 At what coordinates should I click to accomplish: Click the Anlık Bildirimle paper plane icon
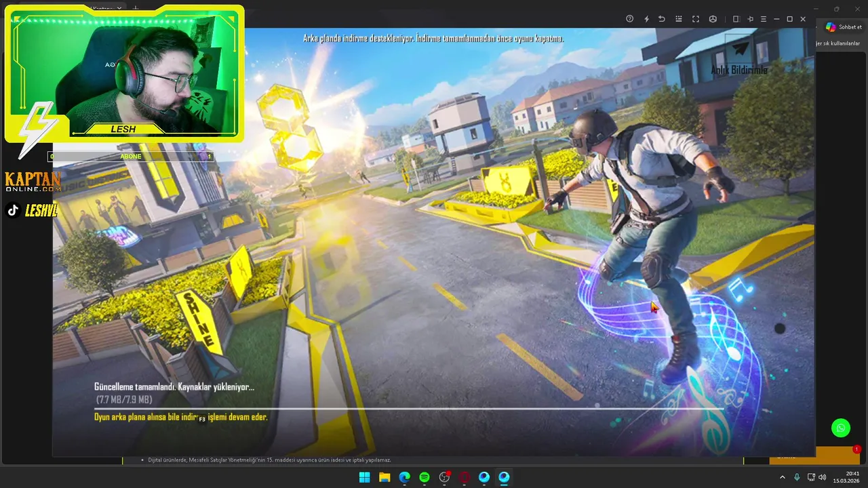coord(740,49)
